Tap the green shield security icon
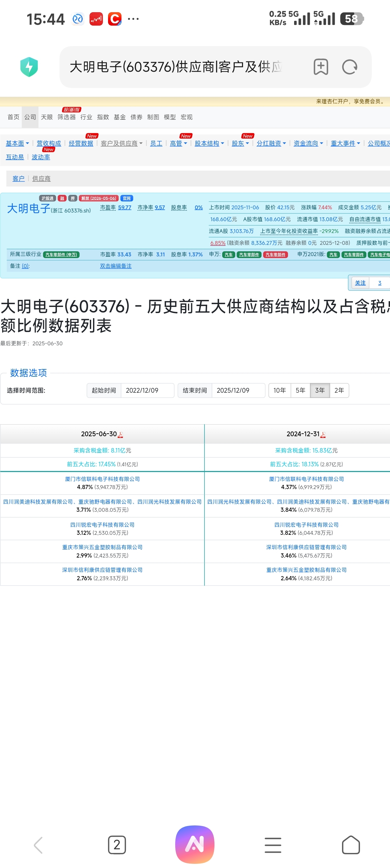 pyautogui.click(x=29, y=67)
